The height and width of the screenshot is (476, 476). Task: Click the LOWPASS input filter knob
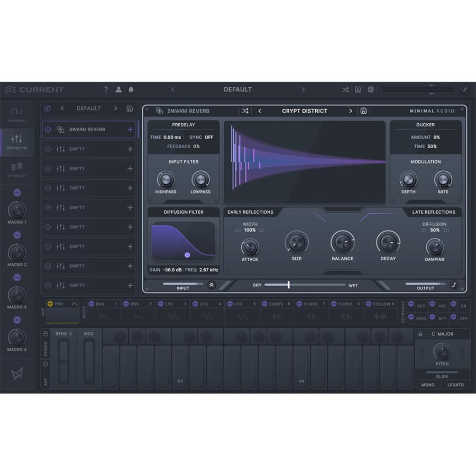pos(200,179)
